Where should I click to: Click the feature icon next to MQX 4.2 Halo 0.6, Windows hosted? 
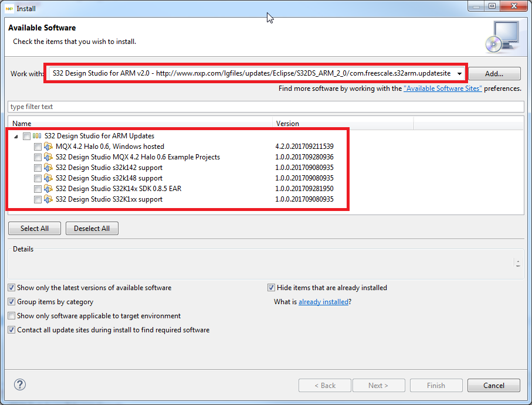(x=48, y=147)
